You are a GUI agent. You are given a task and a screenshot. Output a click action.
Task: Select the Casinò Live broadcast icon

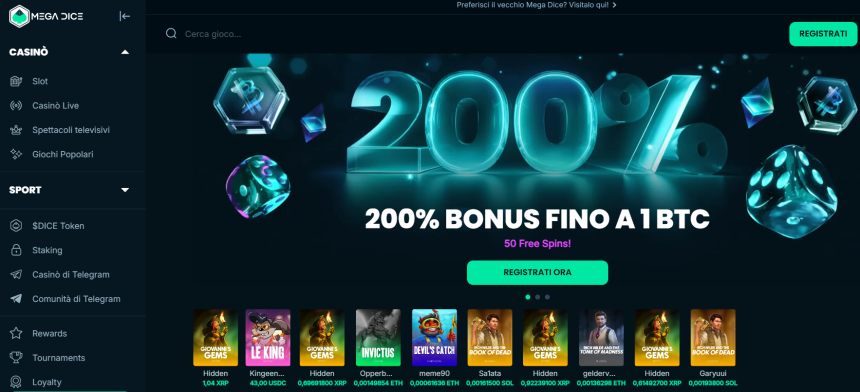(16, 106)
